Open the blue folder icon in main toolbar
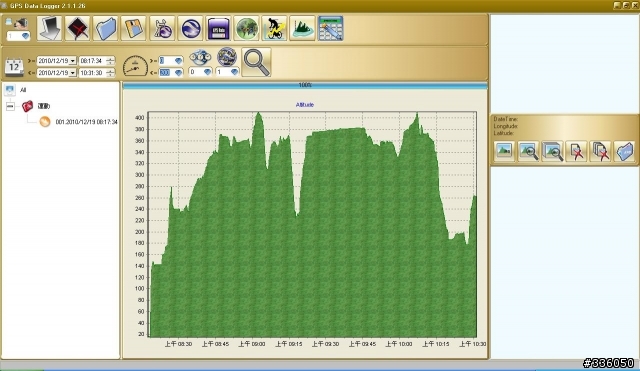 pyautogui.click(x=105, y=29)
